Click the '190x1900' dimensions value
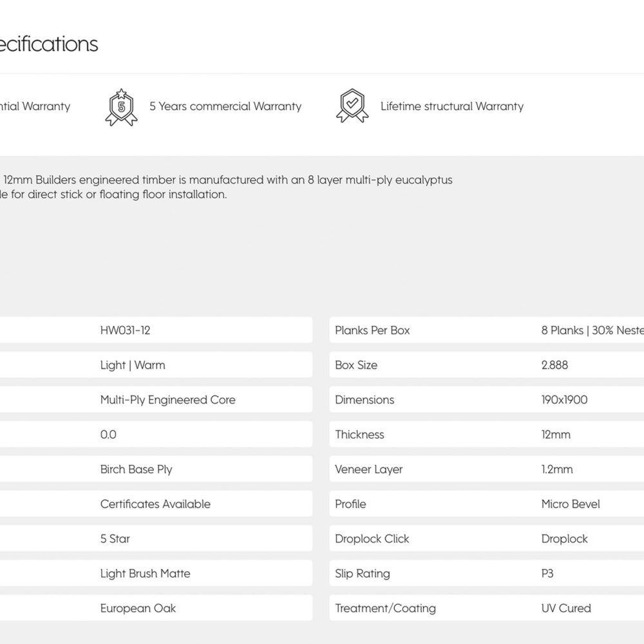 564,400
